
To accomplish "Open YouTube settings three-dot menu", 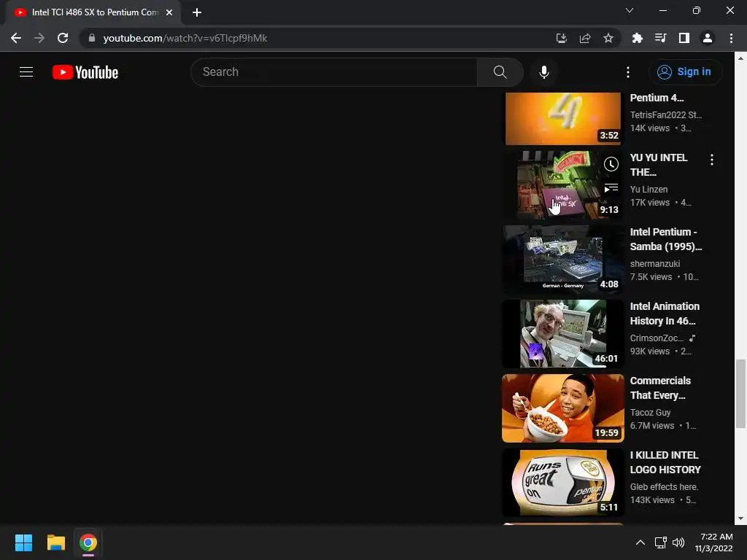I will 628,72.
